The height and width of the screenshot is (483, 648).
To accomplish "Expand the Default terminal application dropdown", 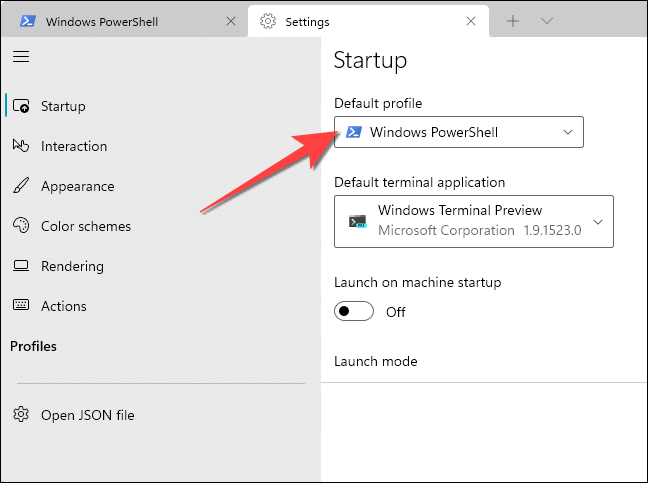I will (472, 222).
